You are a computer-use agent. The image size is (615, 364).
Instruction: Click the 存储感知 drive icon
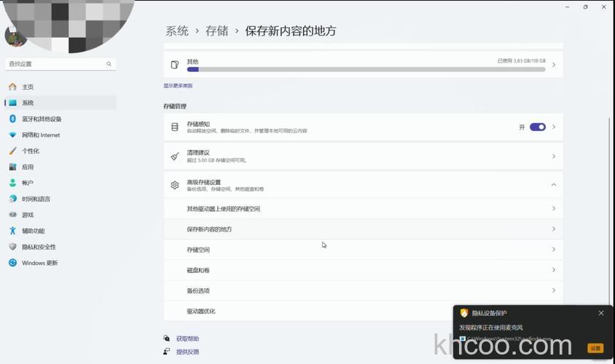click(175, 127)
